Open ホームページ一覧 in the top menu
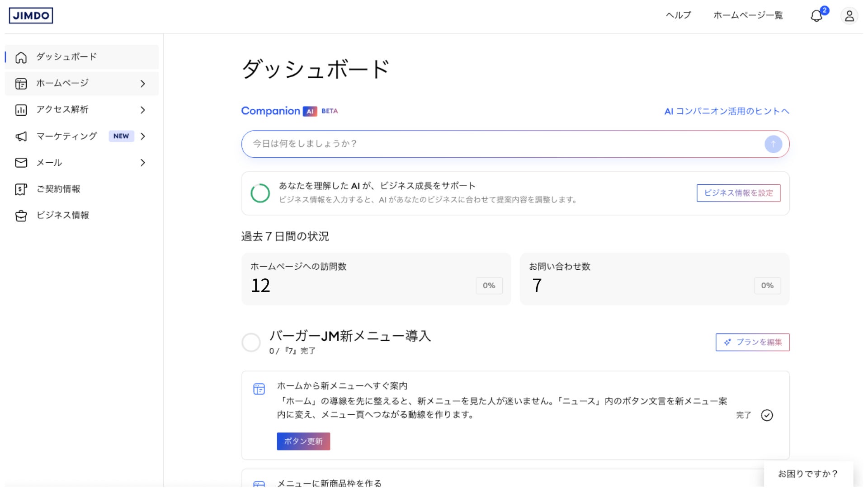The height and width of the screenshot is (488, 868). pyautogui.click(x=748, y=15)
